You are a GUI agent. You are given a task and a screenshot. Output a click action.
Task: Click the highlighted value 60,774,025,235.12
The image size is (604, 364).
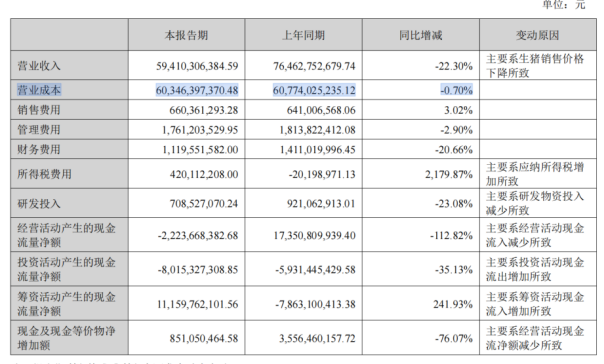(x=314, y=90)
